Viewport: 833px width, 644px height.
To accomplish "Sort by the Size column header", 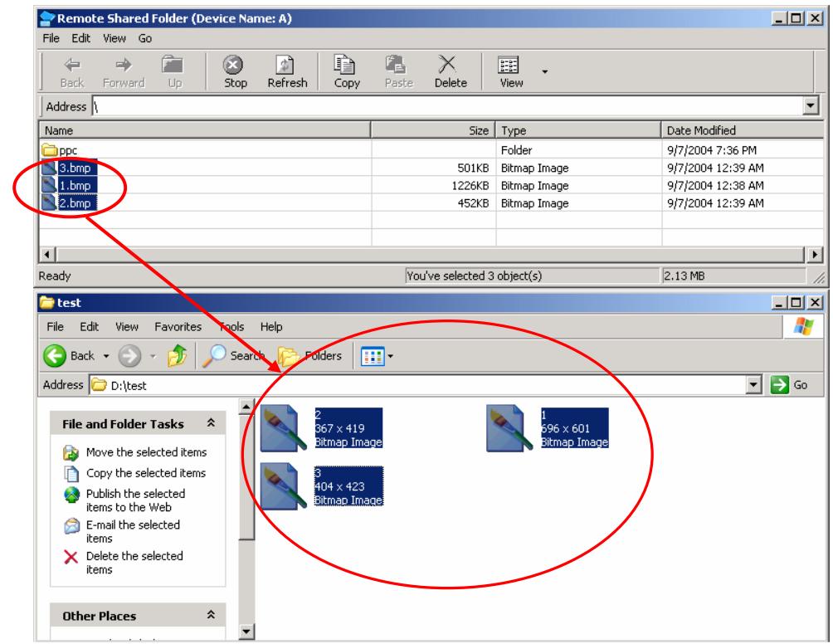I will click(433, 130).
